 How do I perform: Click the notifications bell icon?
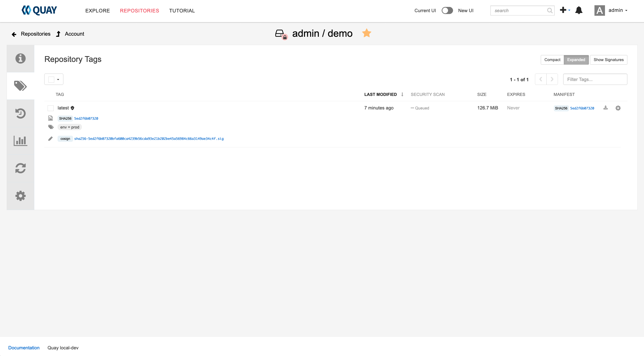coord(579,11)
